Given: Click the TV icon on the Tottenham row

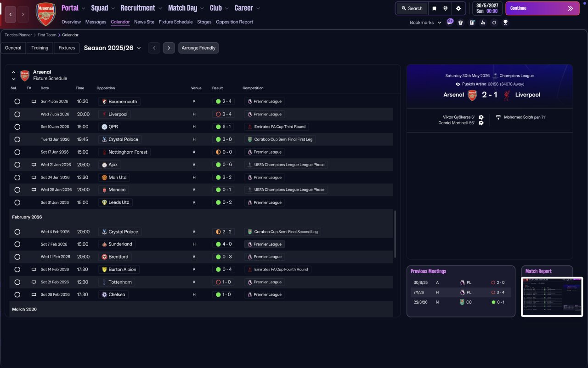Looking at the screenshot, I should coord(34,282).
